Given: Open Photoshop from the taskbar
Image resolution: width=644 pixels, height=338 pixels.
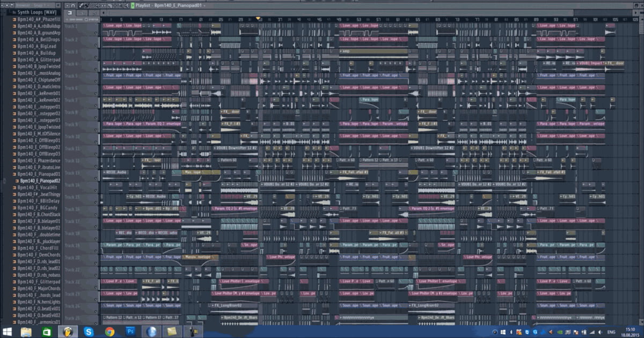Looking at the screenshot, I should 130,332.
